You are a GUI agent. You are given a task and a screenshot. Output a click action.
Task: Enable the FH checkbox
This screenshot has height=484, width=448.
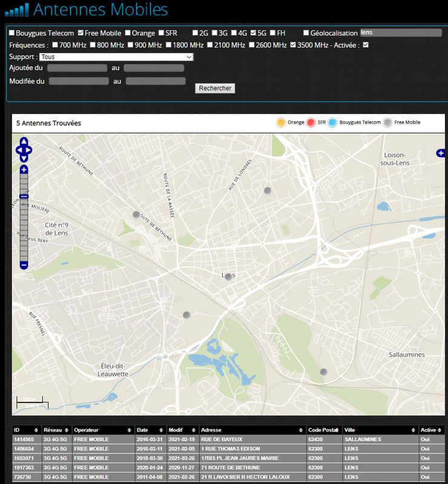273,33
